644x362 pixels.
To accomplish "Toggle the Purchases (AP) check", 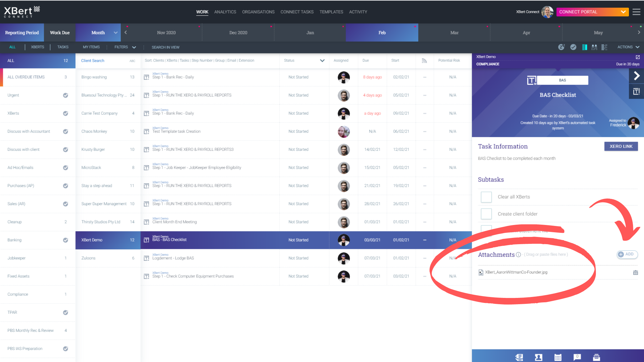I will tap(65, 186).
